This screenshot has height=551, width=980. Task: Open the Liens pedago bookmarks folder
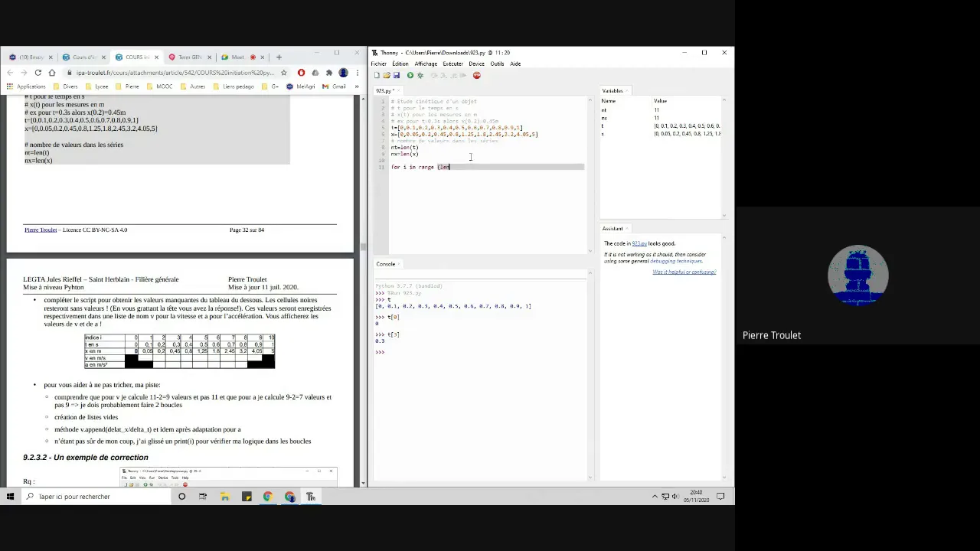click(234, 86)
